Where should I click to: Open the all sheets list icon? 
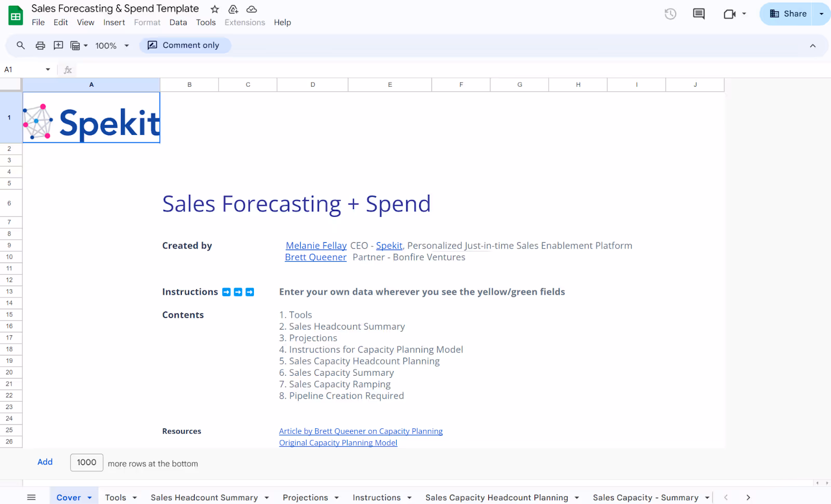pos(31,497)
